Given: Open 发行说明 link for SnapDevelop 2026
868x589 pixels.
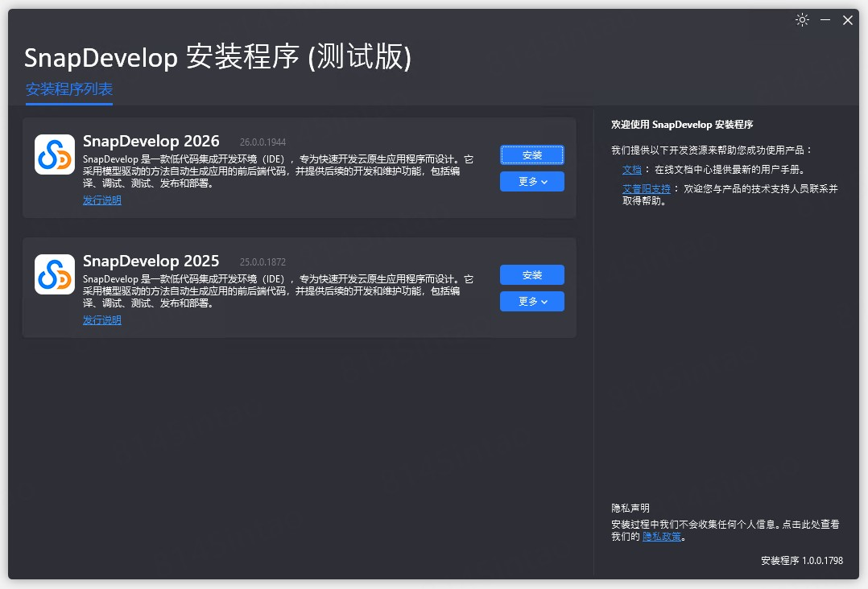Looking at the screenshot, I should (x=101, y=200).
